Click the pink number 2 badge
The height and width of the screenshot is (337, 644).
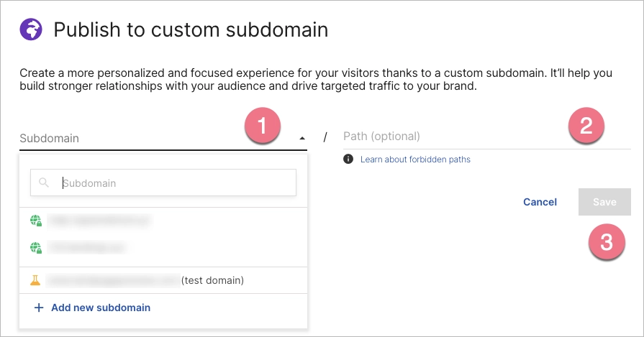tap(586, 126)
